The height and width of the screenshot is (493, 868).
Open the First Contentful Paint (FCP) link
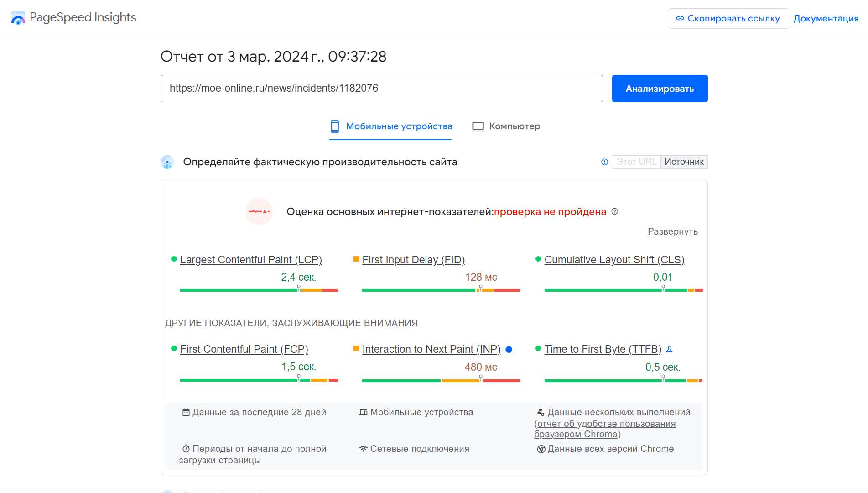[244, 349]
